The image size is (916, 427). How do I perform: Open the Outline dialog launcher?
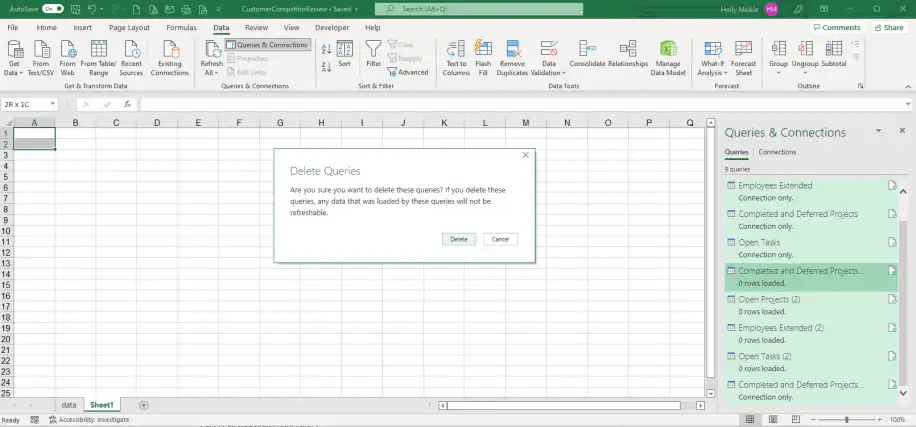point(861,86)
